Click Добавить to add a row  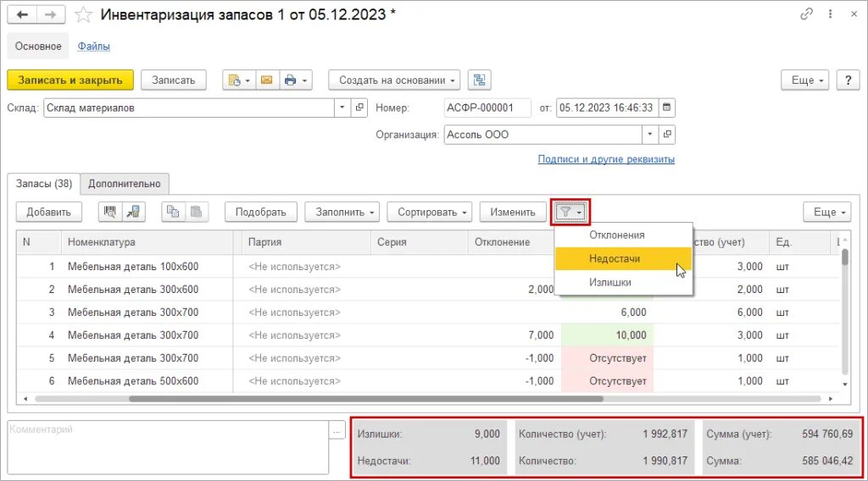[48, 212]
